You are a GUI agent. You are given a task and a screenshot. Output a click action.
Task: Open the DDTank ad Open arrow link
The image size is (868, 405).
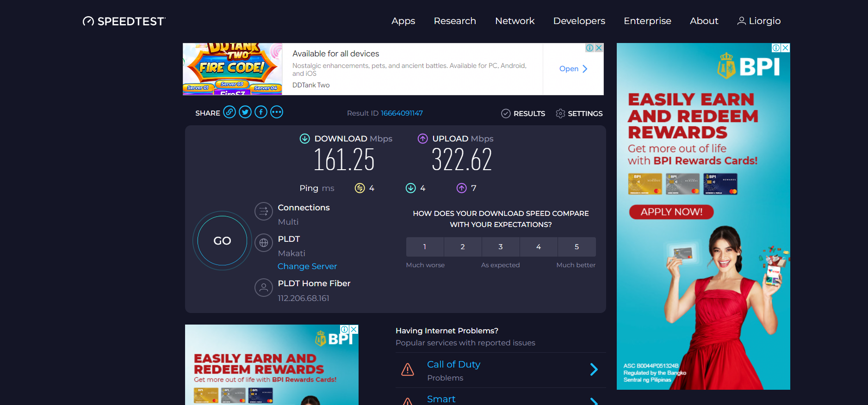pyautogui.click(x=573, y=69)
